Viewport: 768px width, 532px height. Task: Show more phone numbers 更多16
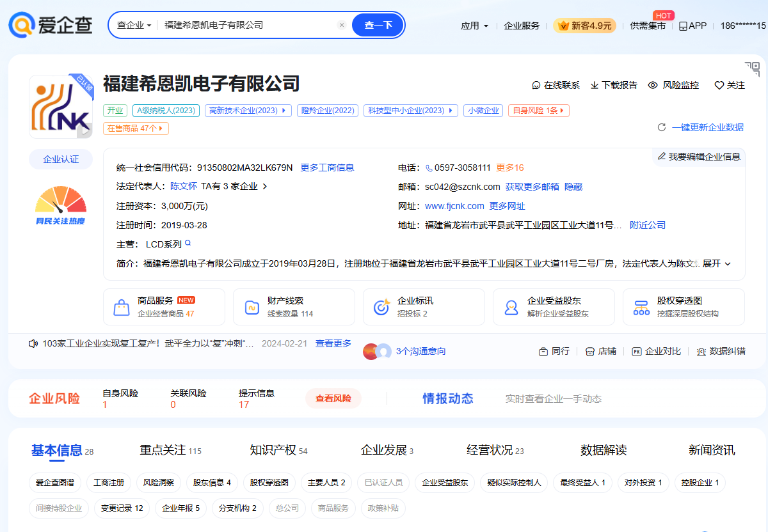coord(510,168)
